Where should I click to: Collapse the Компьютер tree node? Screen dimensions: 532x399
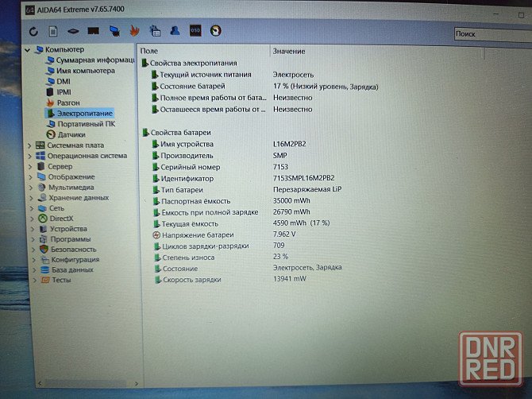[28, 50]
